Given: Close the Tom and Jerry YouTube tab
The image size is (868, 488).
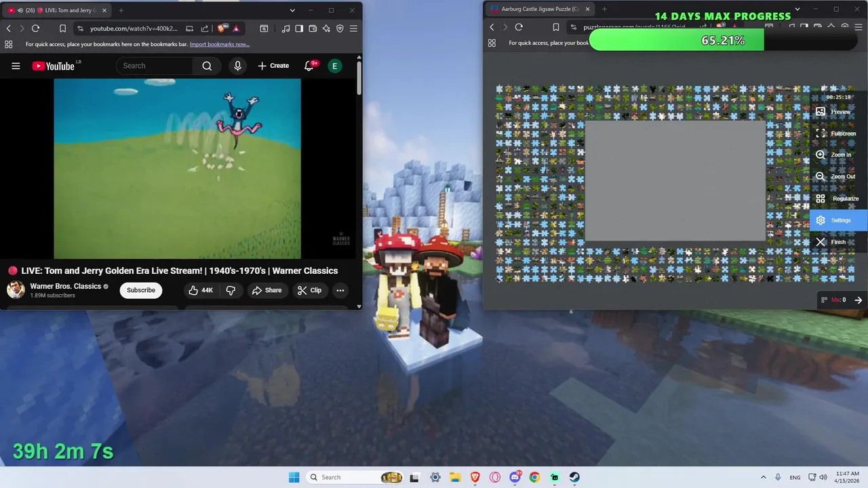Looking at the screenshot, I should pyautogui.click(x=104, y=10).
